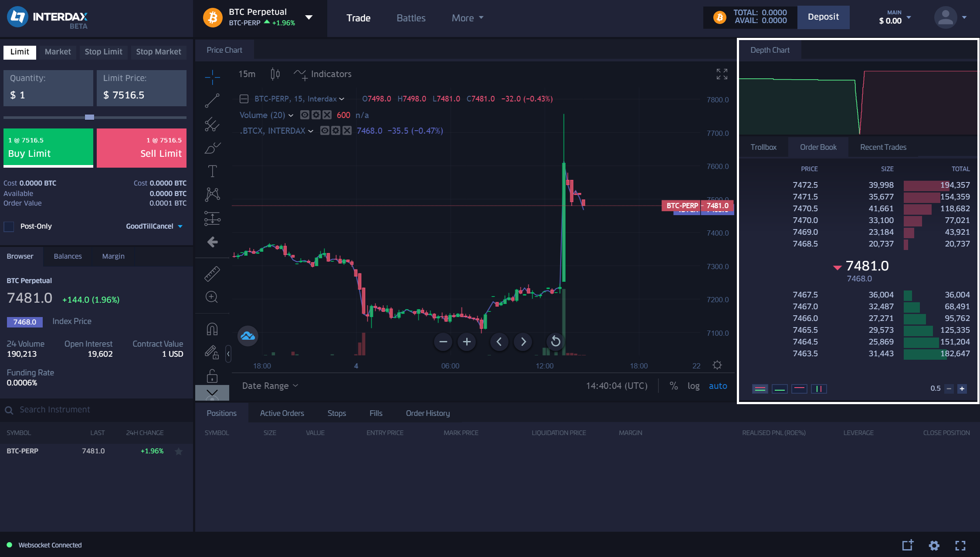
Task: Click the red Sell Limit button
Action: coord(142,148)
